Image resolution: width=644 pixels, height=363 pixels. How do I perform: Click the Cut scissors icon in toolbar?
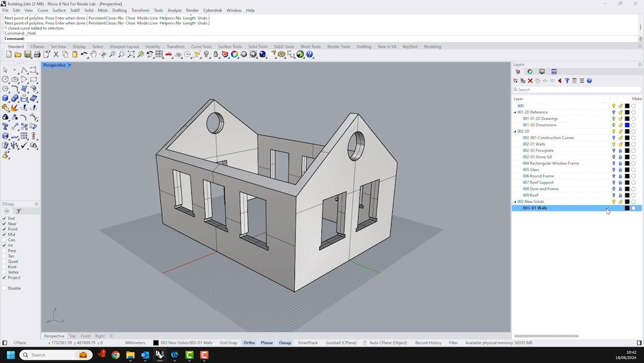coord(56,55)
